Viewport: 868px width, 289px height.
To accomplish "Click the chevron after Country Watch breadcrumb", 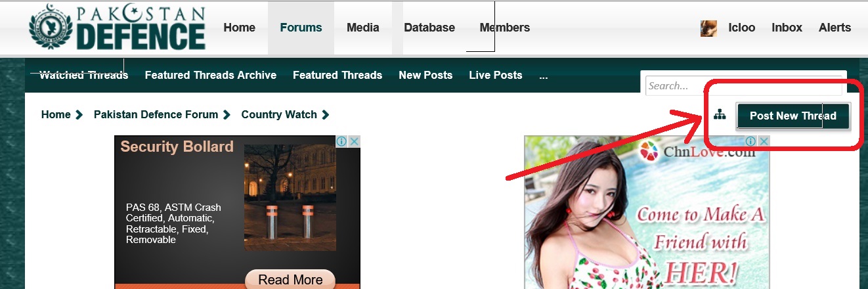I will (x=325, y=115).
